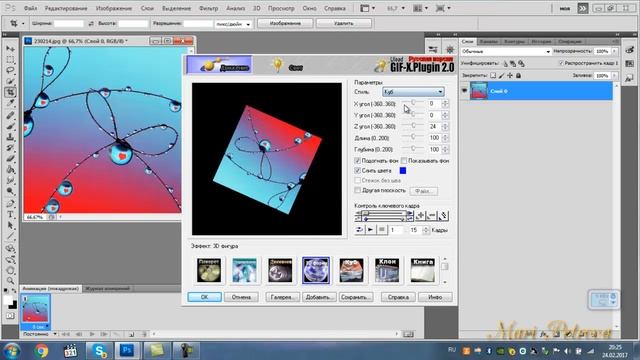
Task: Enable 'Другая плоскость' checkbox
Action: tap(358, 190)
